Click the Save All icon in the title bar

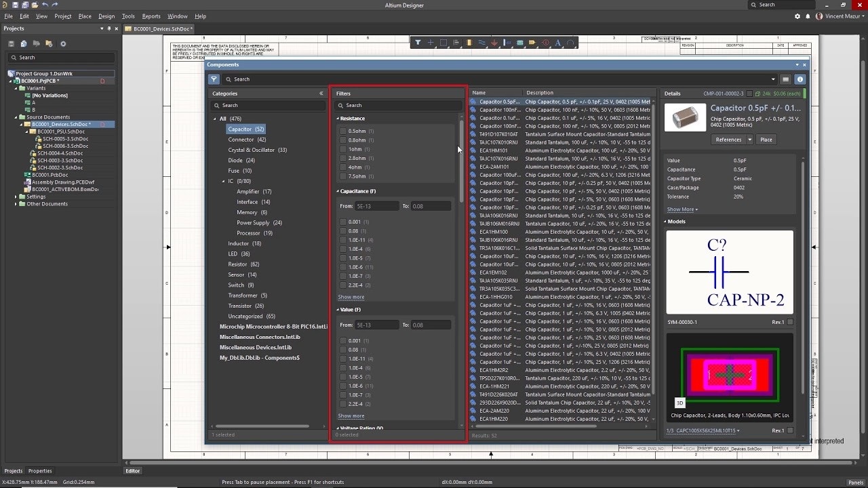pos(25,5)
